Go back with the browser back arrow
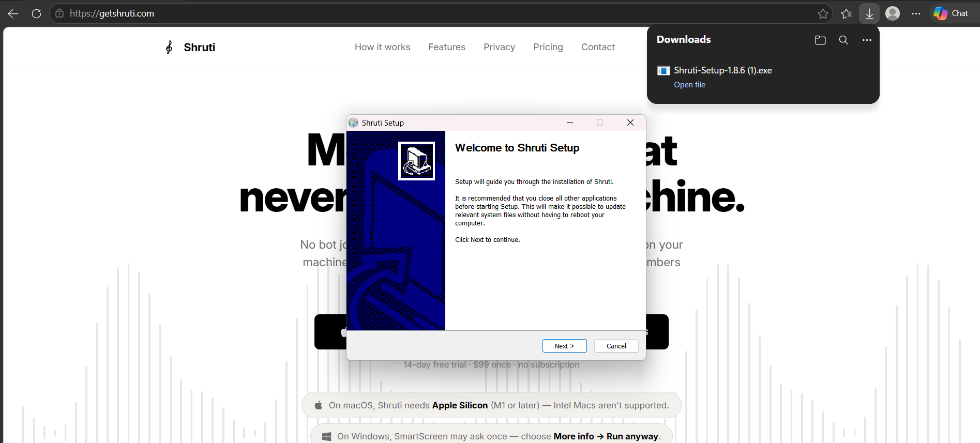The image size is (980, 443). coord(13,13)
